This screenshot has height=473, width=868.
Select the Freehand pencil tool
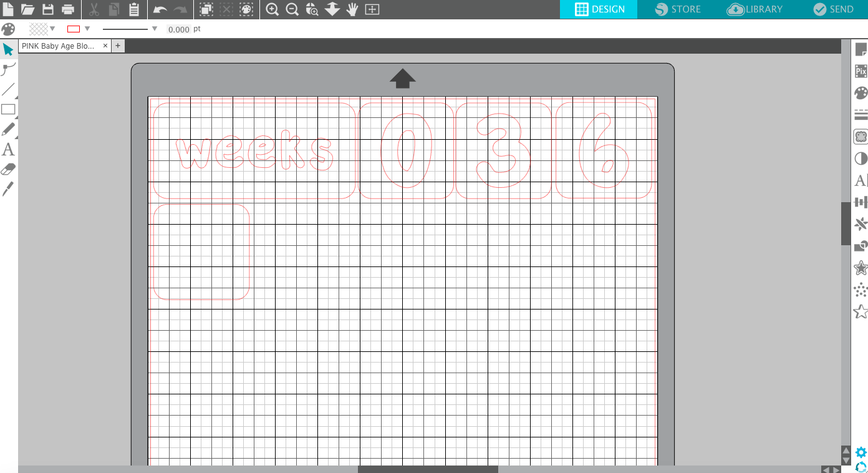[8, 129]
